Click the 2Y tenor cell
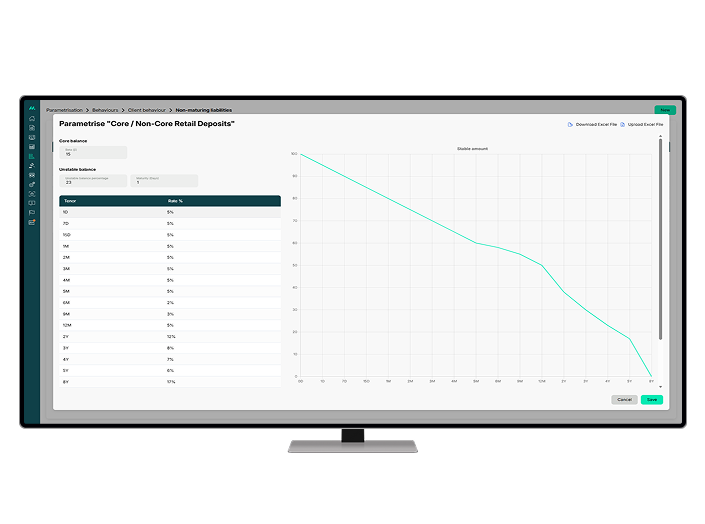The width and height of the screenshot is (705, 524). (66, 336)
